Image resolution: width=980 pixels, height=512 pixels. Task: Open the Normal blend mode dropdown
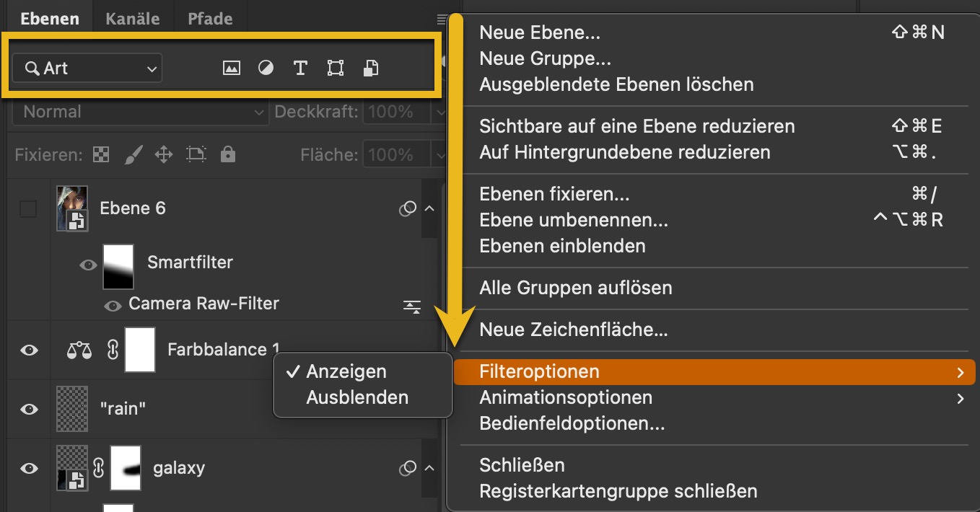(141, 112)
